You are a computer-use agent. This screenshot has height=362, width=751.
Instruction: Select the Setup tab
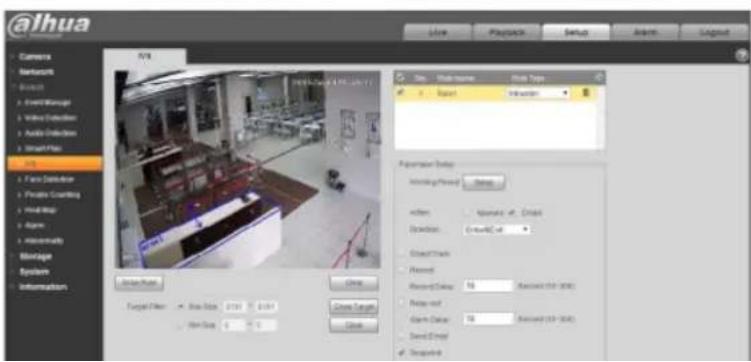tap(576, 33)
